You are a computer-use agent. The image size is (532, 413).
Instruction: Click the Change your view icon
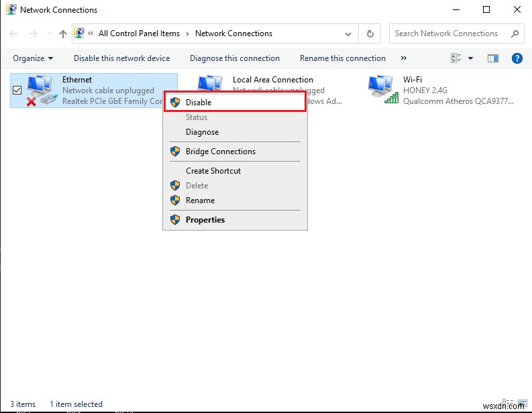click(x=456, y=58)
